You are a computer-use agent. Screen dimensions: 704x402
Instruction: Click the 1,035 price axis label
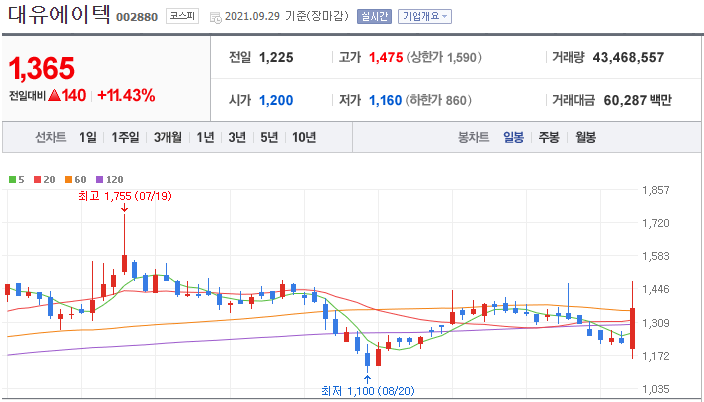(x=656, y=389)
